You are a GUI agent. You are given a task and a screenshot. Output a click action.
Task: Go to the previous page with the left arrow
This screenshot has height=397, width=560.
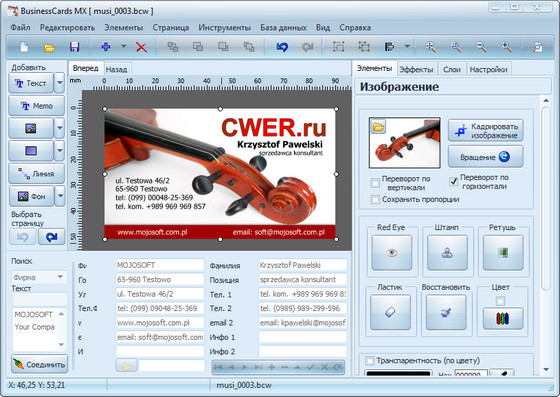22,237
